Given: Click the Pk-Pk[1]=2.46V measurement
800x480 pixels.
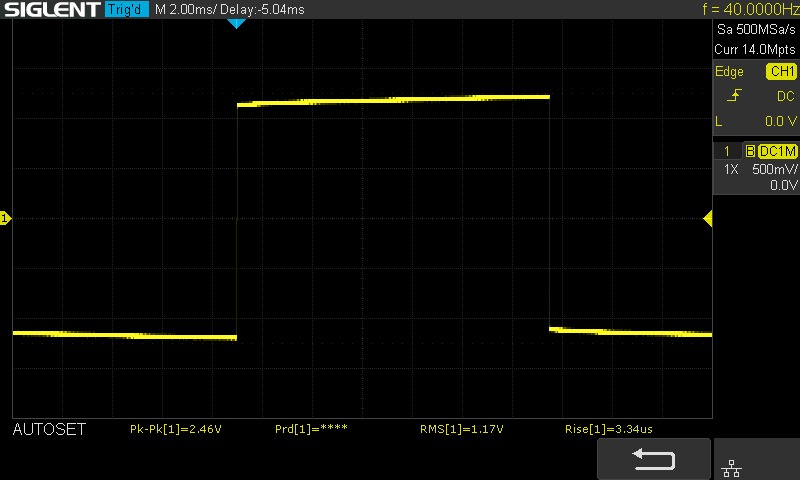Looking at the screenshot, I should coord(176,429).
